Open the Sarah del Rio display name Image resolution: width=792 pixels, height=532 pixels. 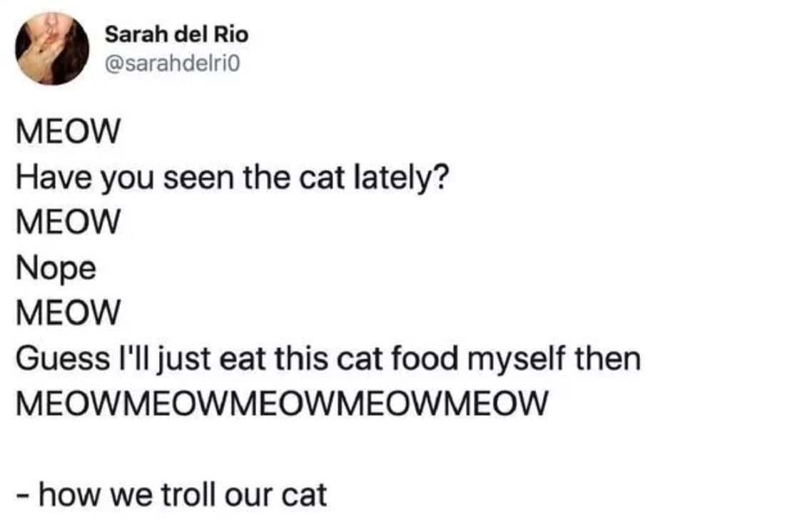coord(176,34)
